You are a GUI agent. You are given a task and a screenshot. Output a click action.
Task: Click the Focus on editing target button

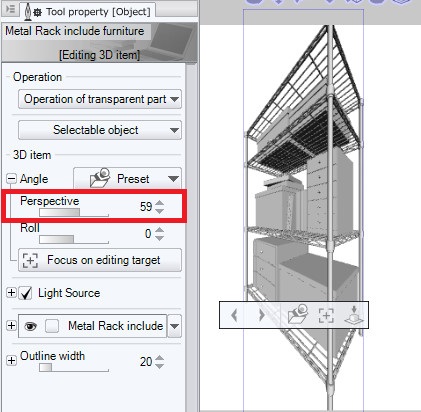coord(100,260)
